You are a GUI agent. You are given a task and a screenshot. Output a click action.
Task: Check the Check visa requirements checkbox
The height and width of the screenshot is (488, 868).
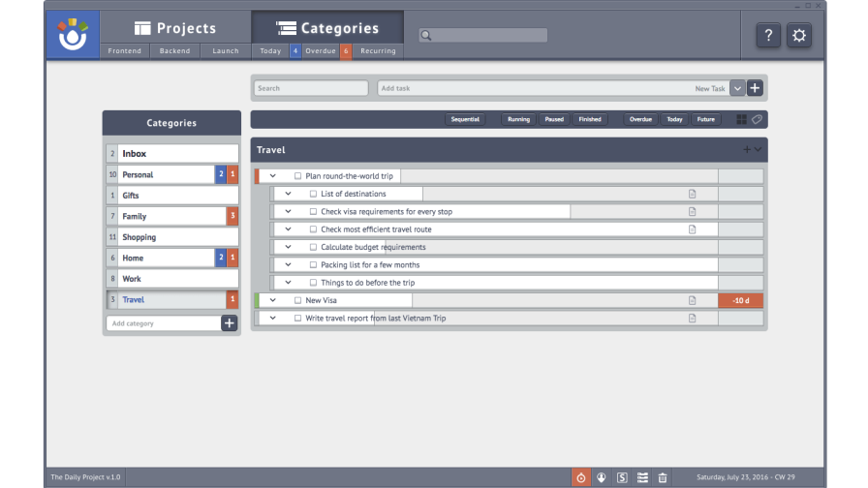click(313, 211)
